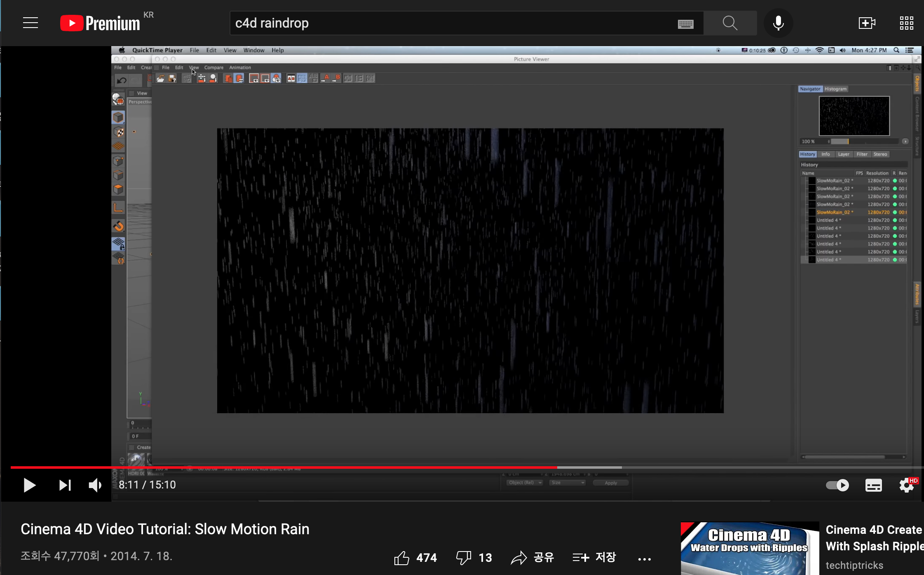This screenshot has width=924, height=575.
Task: Click the orange snap magnet icon
Action: coord(119,226)
